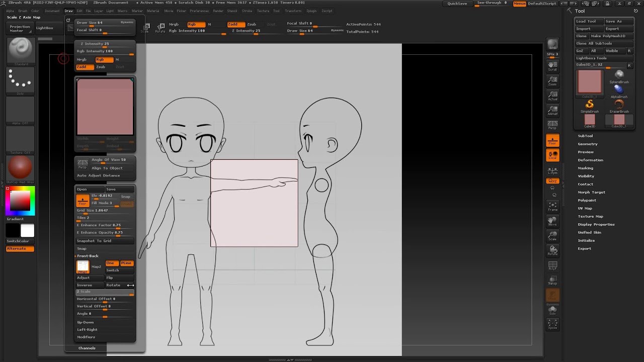Expand the Masking section
Screen dimensions: 644x362
pyautogui.click(x=585, y=168)
